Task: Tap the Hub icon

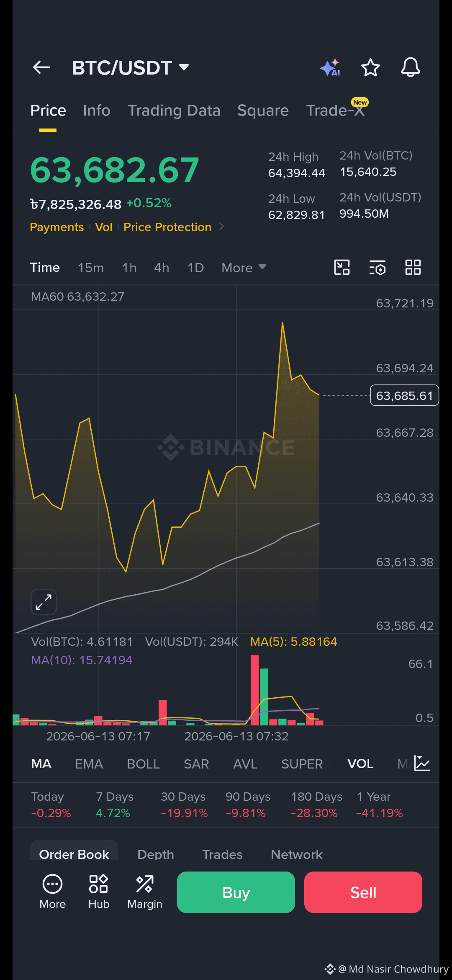Action: tap(99, 892)
